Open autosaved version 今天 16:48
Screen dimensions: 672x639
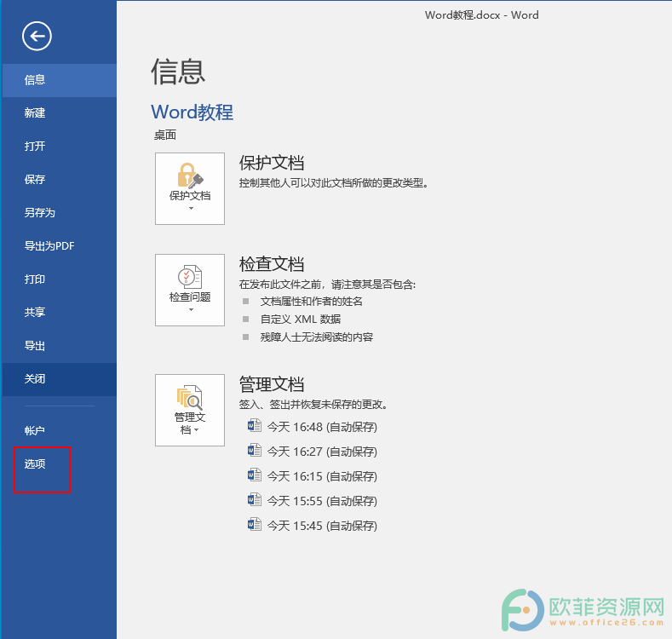(322, 427)
